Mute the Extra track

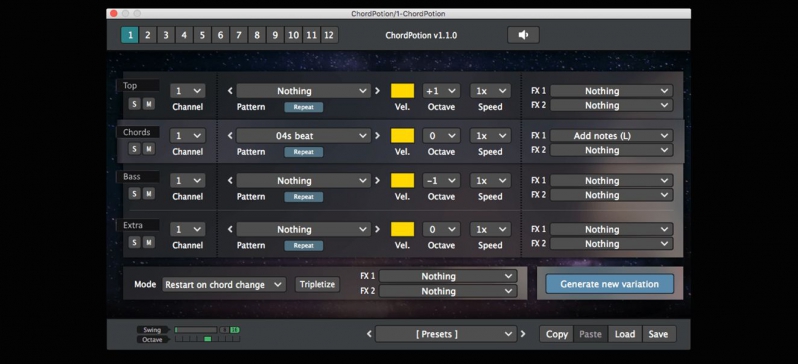click(149, 242)
